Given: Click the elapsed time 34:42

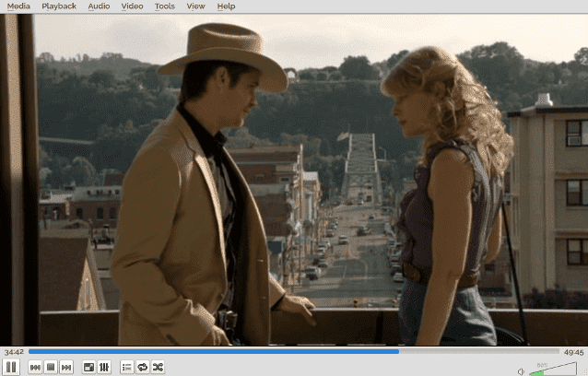Looking at the screenshot, I should 14,352.
